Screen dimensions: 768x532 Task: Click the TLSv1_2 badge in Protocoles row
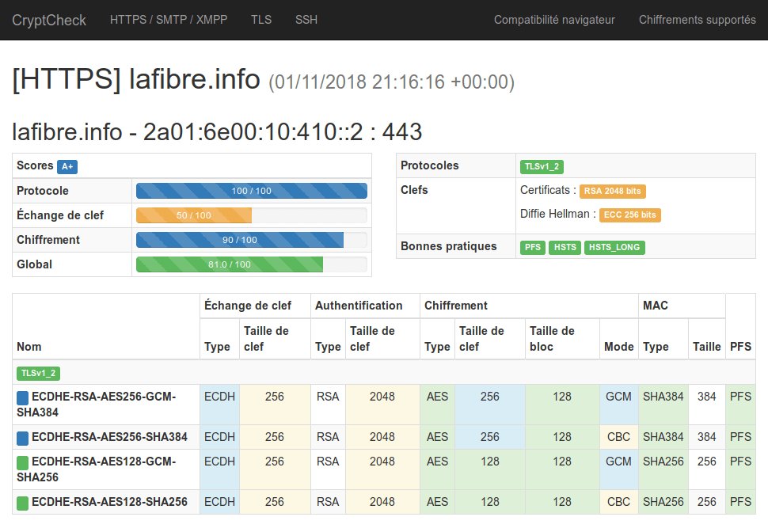(542, 166)
